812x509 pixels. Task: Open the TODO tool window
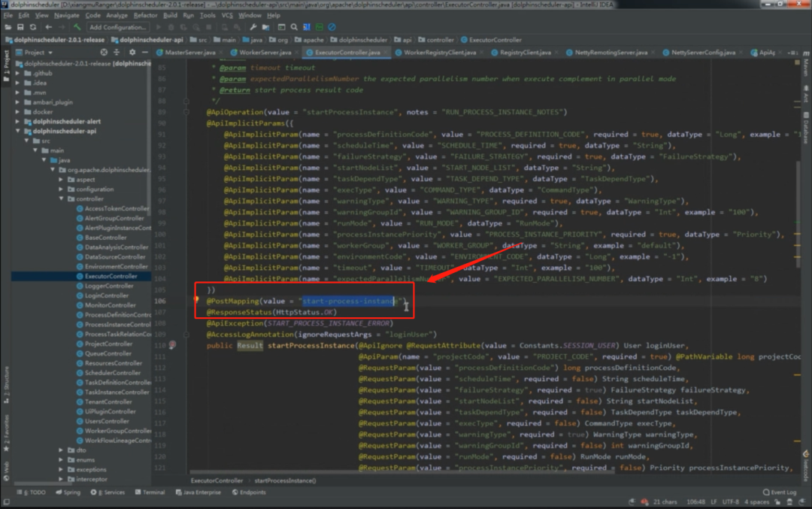pyautogui.click(x=31, y=492)
